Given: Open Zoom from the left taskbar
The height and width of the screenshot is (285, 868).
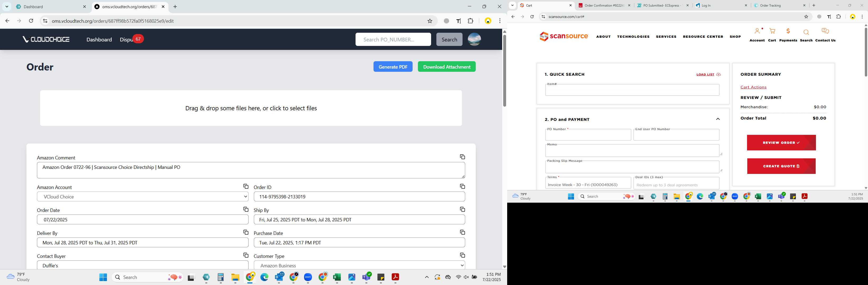Looking at the screenshot, I should [x=308, y=277].
